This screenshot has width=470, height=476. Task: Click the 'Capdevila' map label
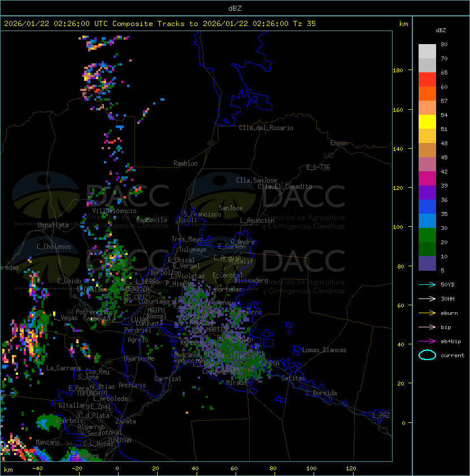[x=151, y=220]
